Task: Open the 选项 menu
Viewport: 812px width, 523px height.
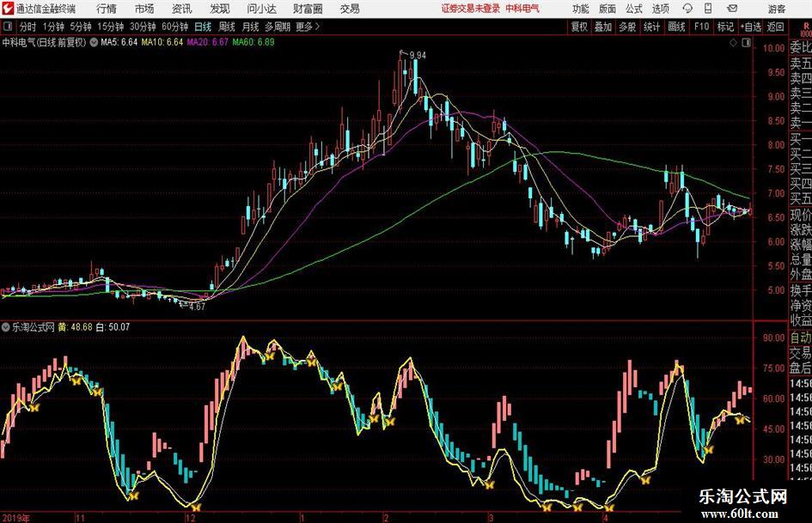Action: coord(660,9)
